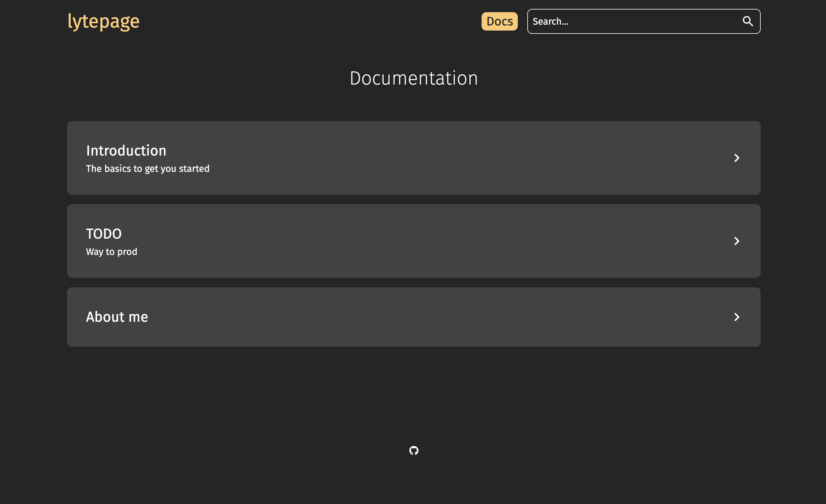Click the lytepage logo

point(103,21)
